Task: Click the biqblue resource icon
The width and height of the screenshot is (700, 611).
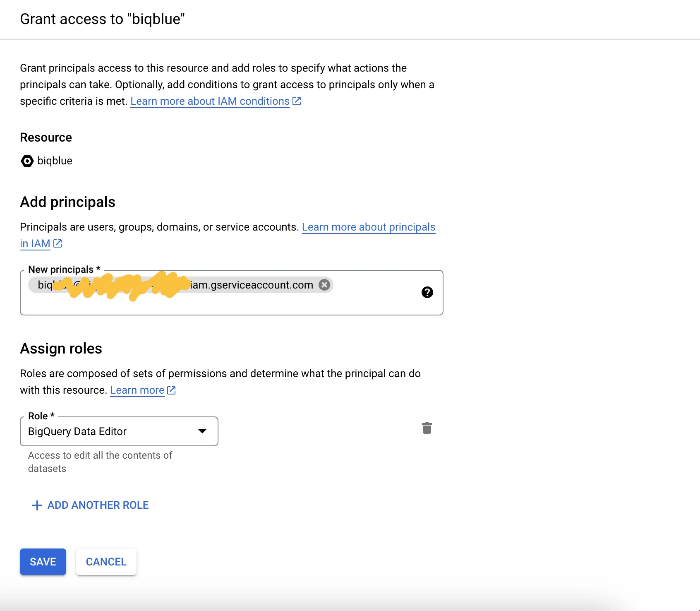Action: (27, 161)
